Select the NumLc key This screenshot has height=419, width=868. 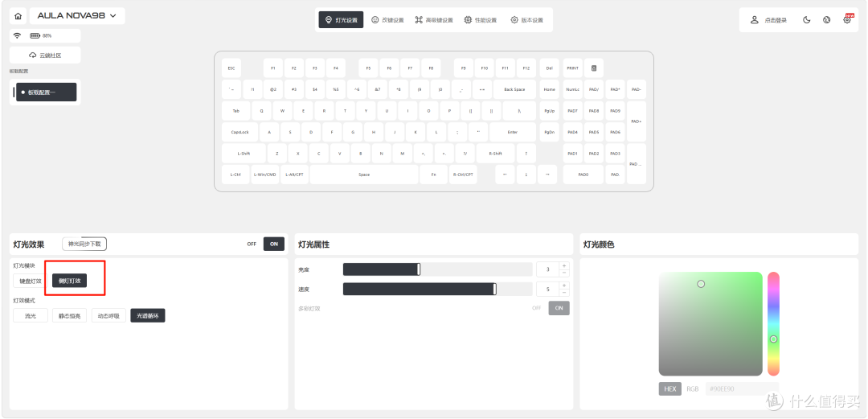(x=572, y=89)
